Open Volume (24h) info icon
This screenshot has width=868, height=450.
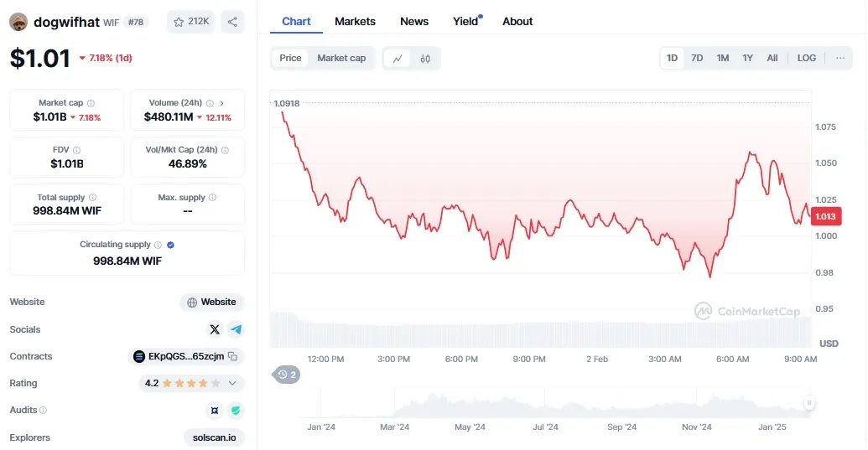[x=210, y=103]
